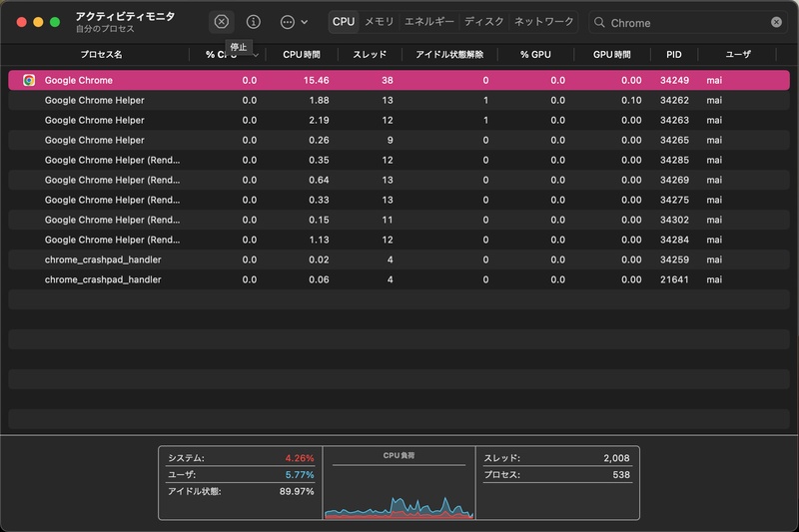Screen dimensions: 799x532
Task: Click the magnifying glass search icon
Action: click(x=600, y=22)
